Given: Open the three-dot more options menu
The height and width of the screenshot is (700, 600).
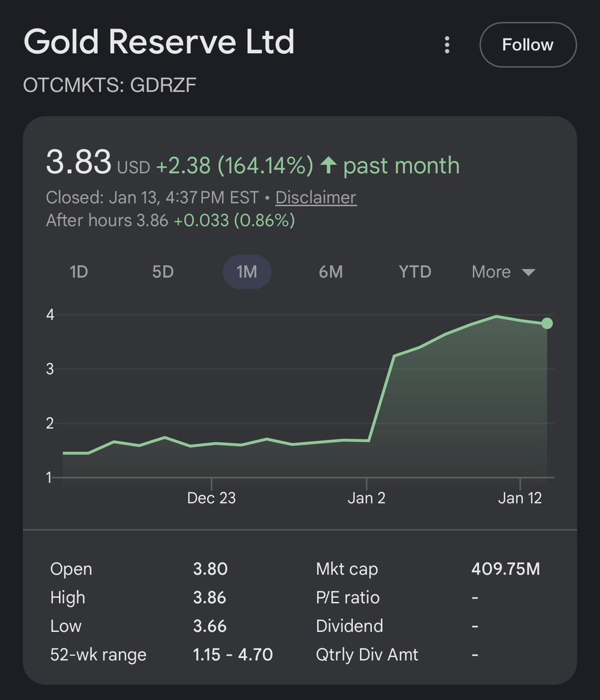Looking at the screenshot, I should pos(447,45).
